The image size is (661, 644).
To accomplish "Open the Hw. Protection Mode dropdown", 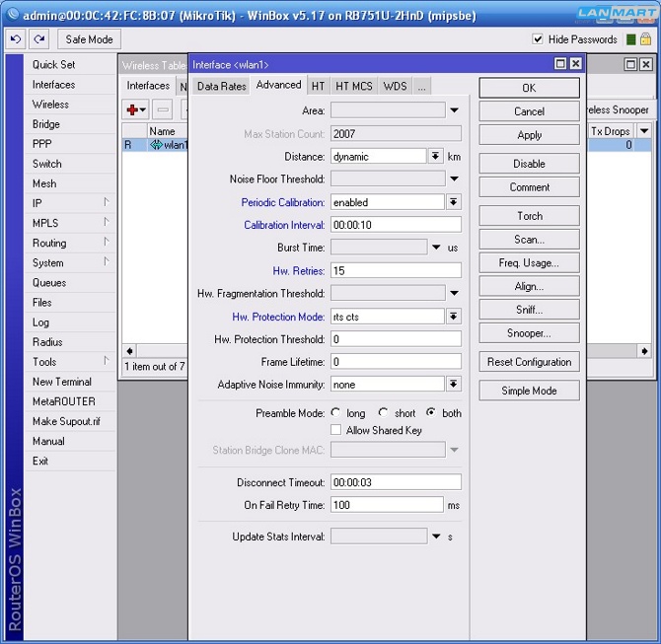I will 453,317.
